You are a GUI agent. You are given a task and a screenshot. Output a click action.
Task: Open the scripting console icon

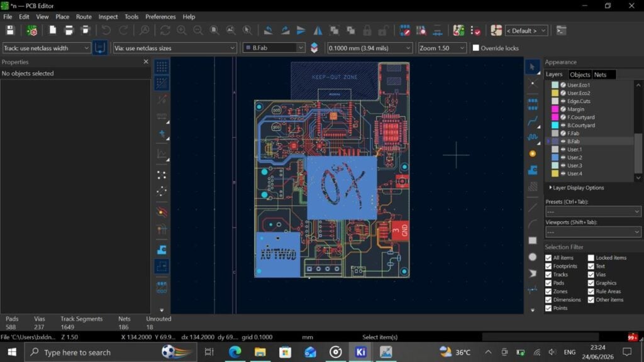[x=561, y=30]
